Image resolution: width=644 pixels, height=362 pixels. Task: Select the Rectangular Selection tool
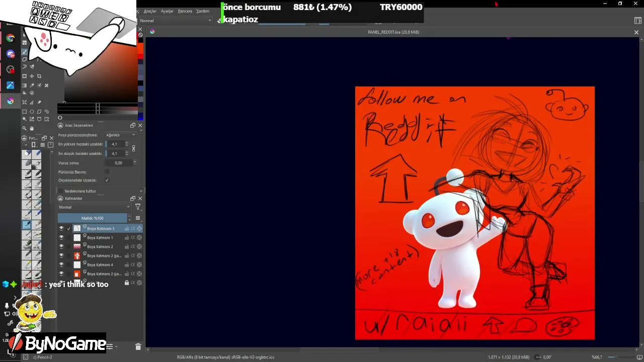click(25, 112)
